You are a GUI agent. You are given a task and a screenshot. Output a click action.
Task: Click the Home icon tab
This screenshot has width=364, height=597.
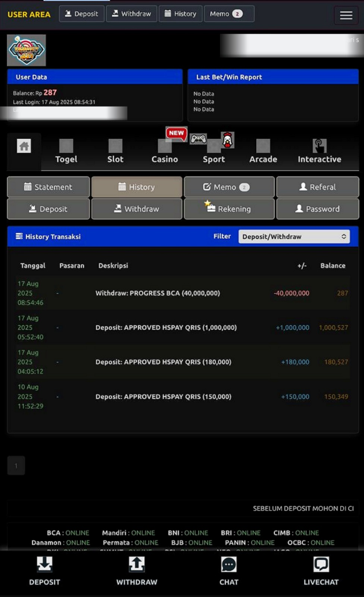point(24,147)
